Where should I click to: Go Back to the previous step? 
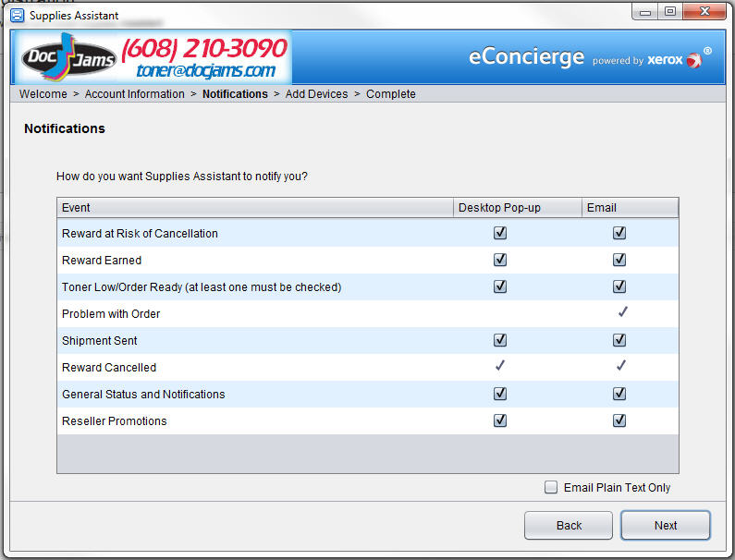pos(569,525)
